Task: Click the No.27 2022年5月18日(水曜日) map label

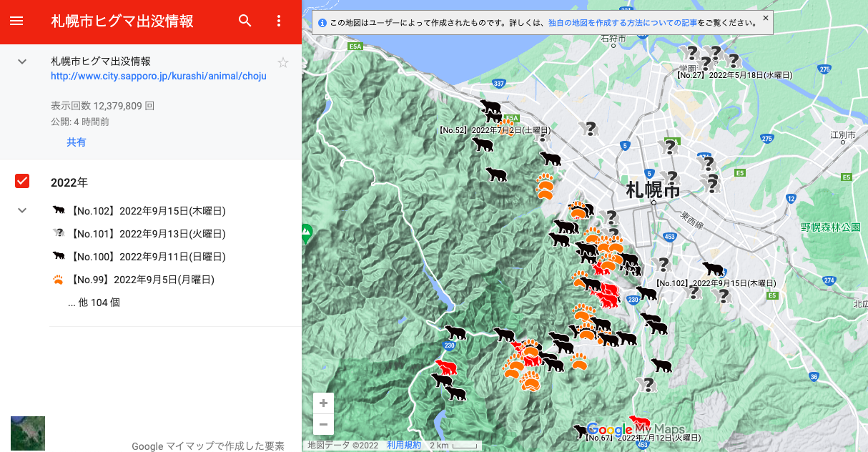Action: pos(734,74)
